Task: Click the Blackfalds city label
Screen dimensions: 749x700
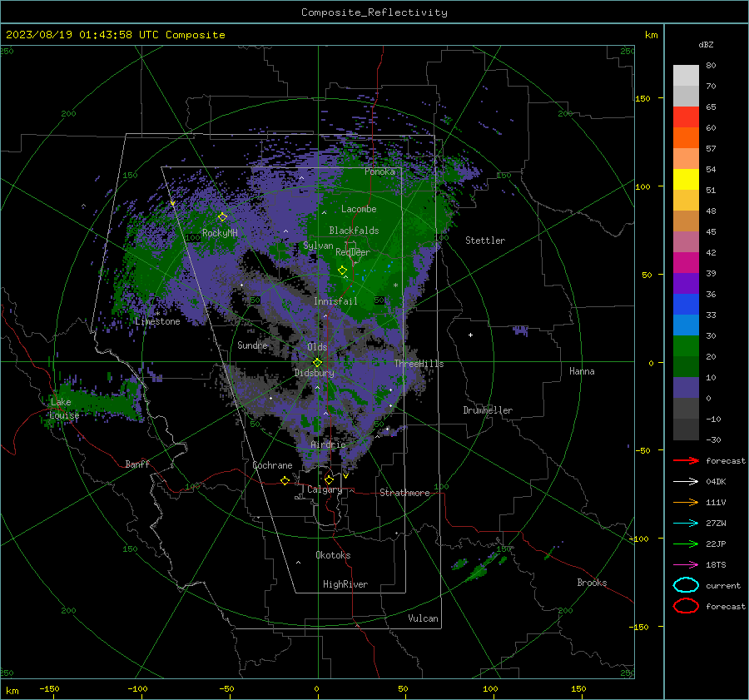Action: (354, 231)
